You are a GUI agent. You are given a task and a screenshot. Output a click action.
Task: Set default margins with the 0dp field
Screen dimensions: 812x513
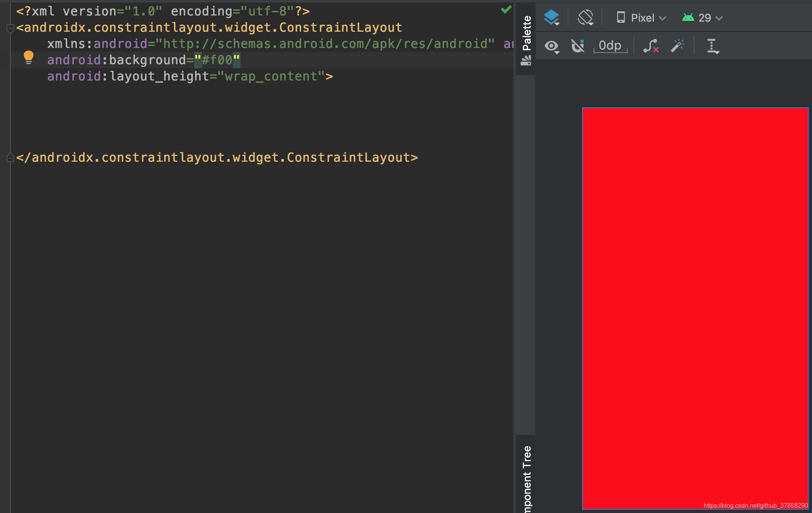tap(610, 46)
